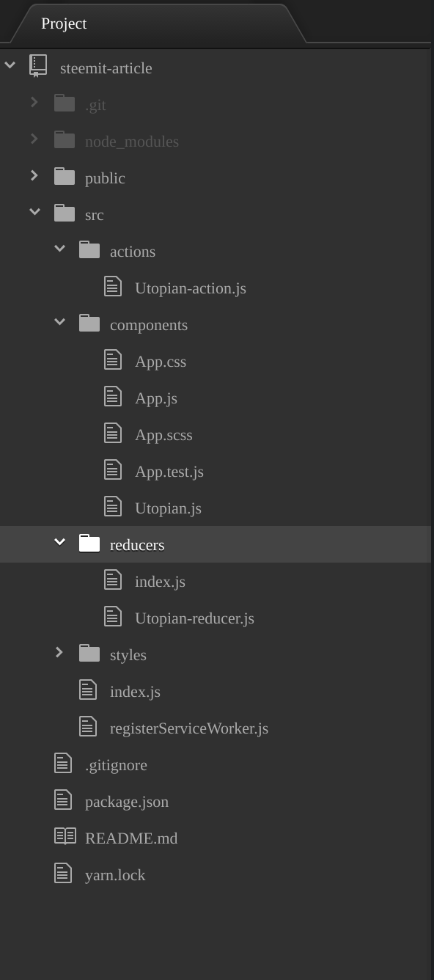This screenshot has height=980, width=434.
Task: Click the reducers folder icon
Action: tap(89, 544)
